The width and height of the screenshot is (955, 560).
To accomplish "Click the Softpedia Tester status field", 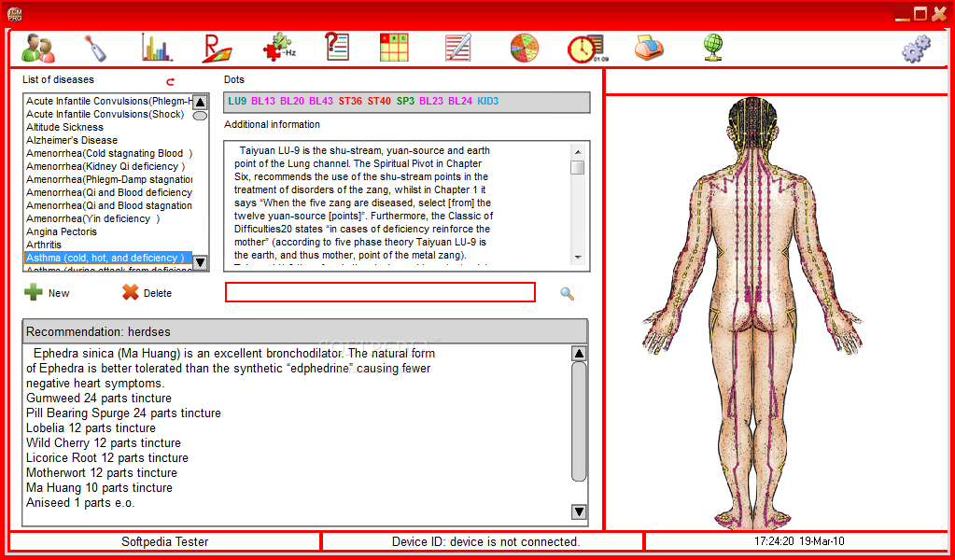I will tap(165, 541).
